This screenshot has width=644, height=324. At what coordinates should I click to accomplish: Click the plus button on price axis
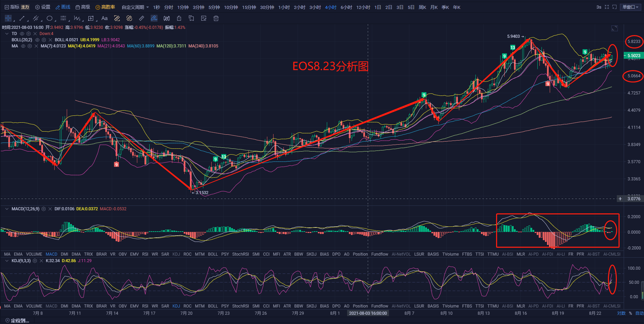pyautogui.click(x=620, y=199)
